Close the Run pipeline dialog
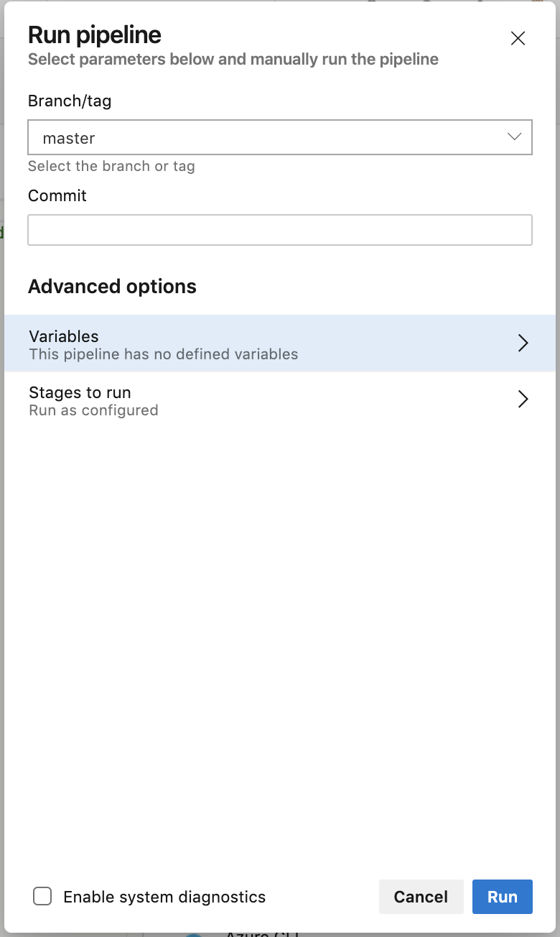 [518, 39]
